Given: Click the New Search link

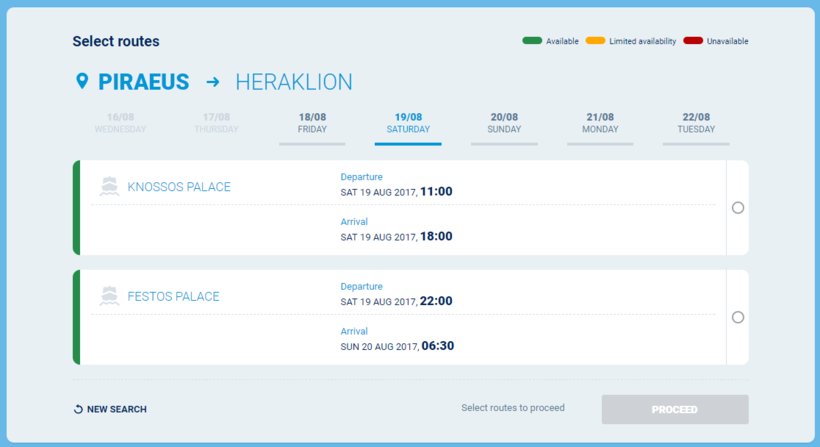Looking at the screenshot, I should 116,409.
